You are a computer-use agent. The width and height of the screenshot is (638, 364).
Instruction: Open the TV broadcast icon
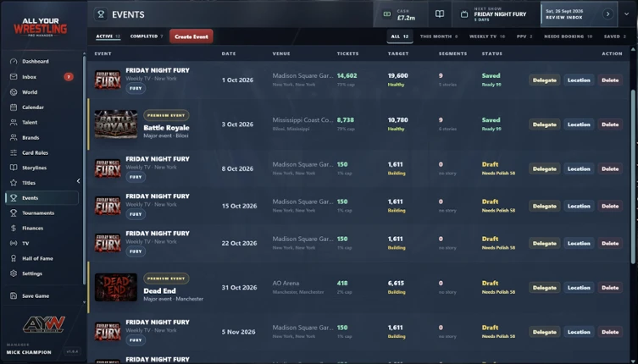pos(14,243)
